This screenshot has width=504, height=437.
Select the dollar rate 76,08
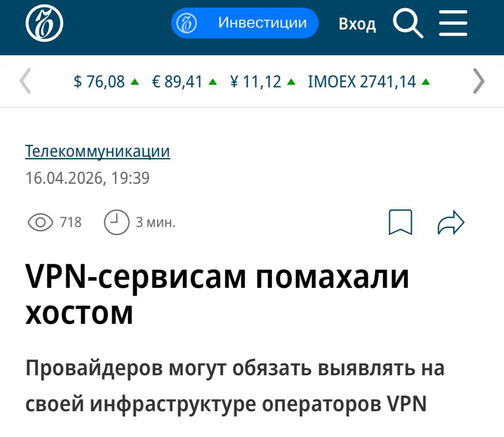tap(106, 81)
